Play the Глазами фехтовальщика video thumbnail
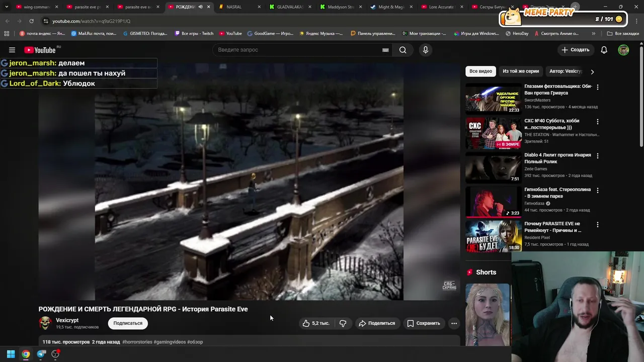The image size is (644, 362). (x=493, y=98)
